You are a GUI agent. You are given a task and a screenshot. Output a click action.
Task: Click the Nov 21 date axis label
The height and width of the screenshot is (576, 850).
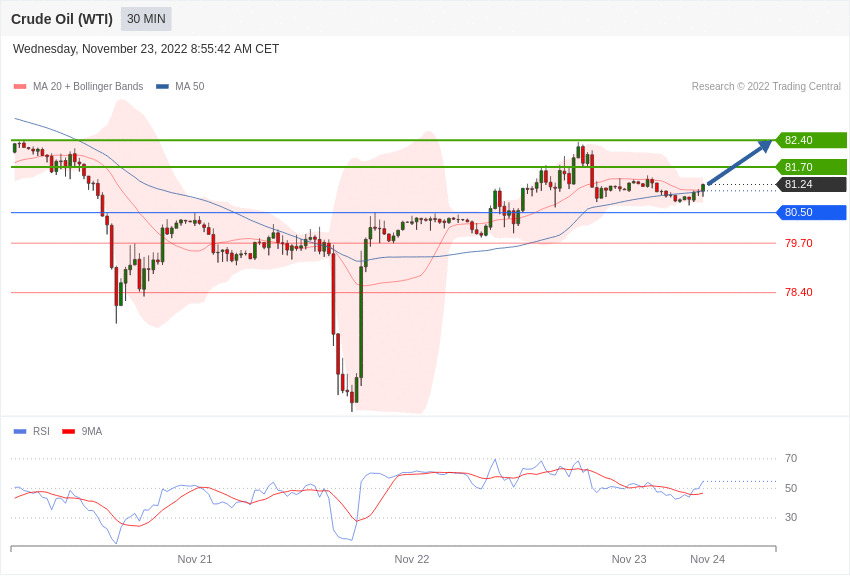tap(195, 559)
